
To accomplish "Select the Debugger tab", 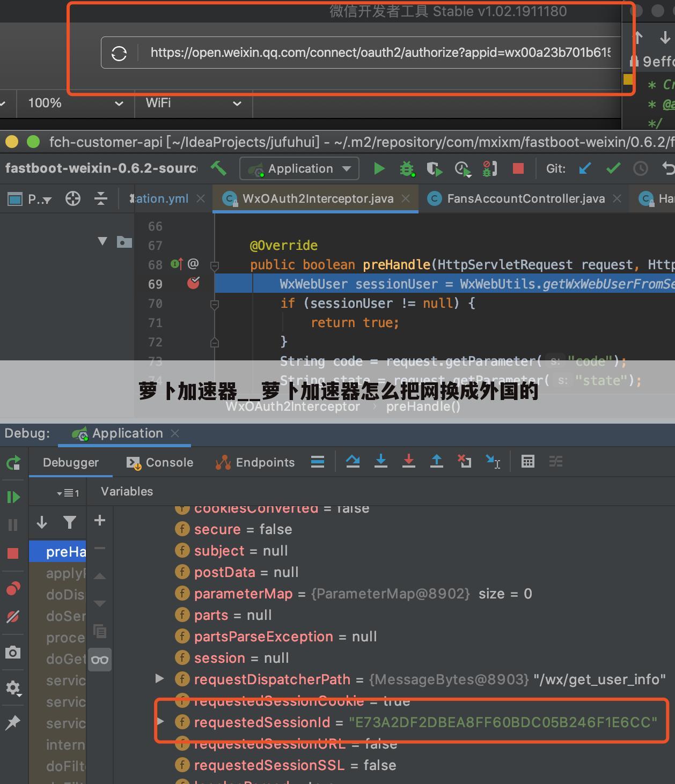I will pyautogui.click(x=71, y=462).
